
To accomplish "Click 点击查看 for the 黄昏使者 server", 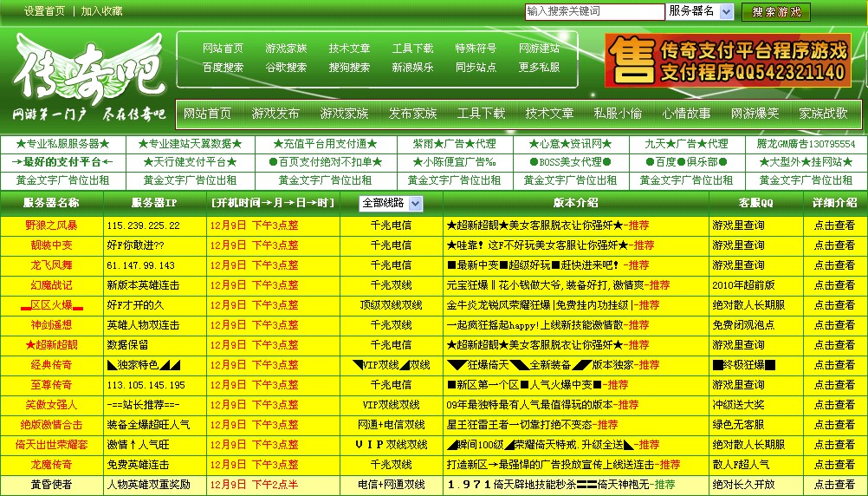I will pyautogui.click(x=834, y=485).
